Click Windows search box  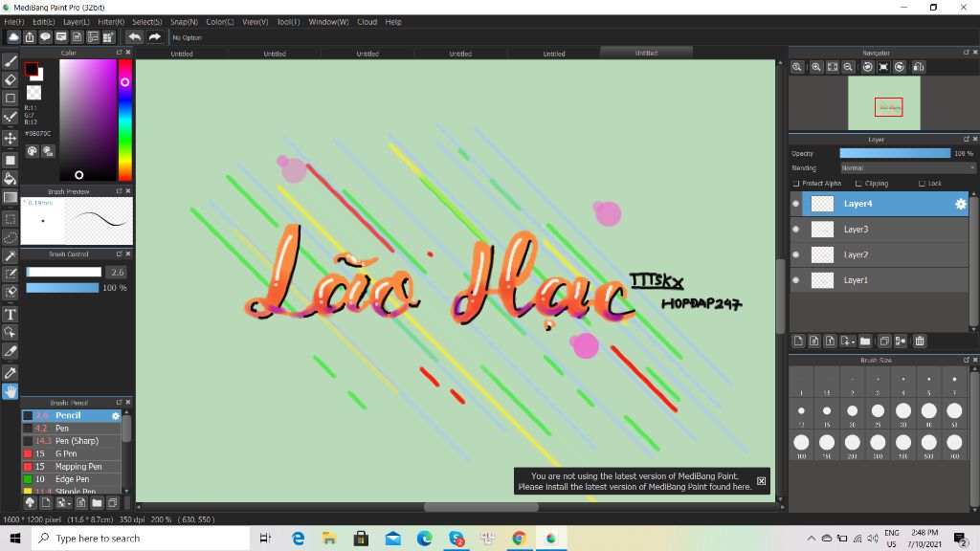pos(141,539)
